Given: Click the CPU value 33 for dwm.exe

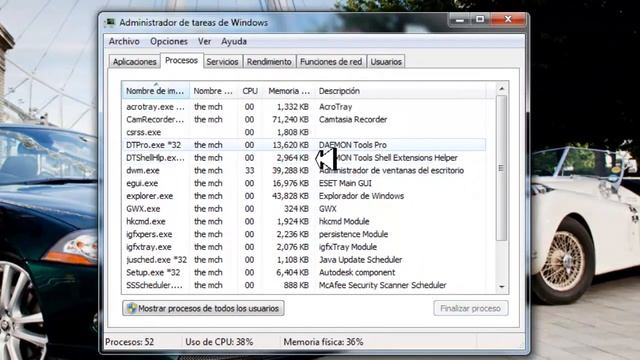Looking at the screenshot, I should pyautogui.click(x=249, y=170).
